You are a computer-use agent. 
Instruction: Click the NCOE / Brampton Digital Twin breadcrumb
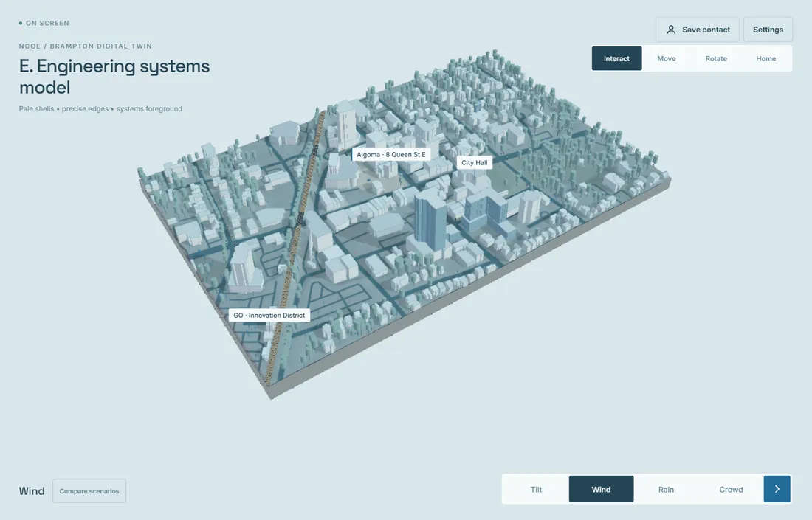pyautogui.click(x=86, y=46)
